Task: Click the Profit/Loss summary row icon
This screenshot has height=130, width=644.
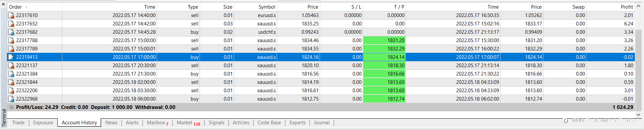Action: [x=11, y=107]
